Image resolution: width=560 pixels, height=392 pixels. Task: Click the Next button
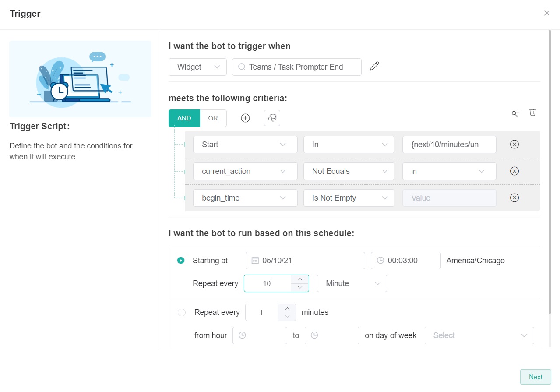[x=535, y=377]
